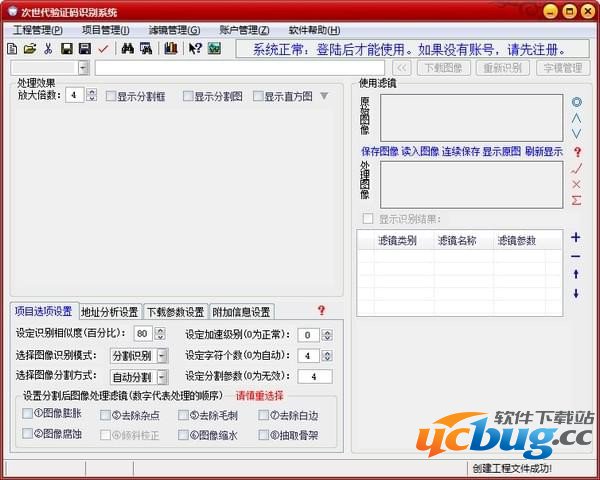Click the scissors cut icon
600x480 pixels.
point(48,49)
